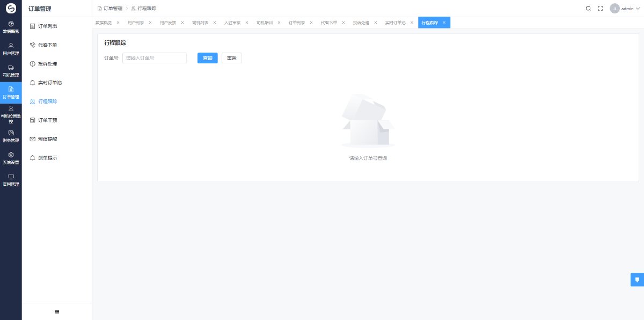Viewport: 644px width, 320px height.
Task: Collapse the submenu with hamburger icon
Action: [57, 311]
